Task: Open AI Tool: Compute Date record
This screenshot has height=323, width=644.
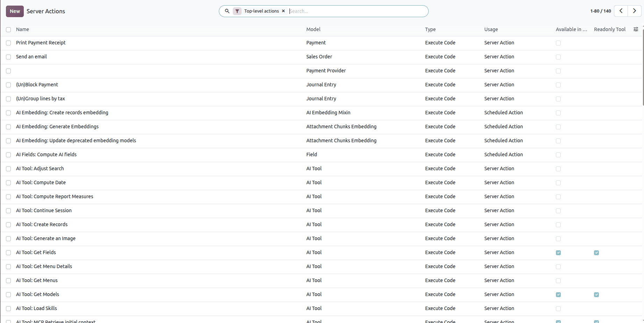Action: (x=41, y=182)
